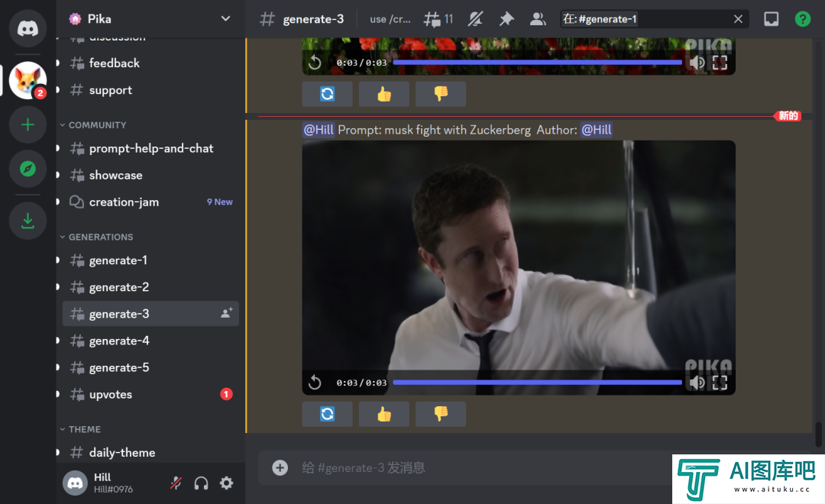Clear the search field X icon
The image size is (825, 504).
coord(738,19)
